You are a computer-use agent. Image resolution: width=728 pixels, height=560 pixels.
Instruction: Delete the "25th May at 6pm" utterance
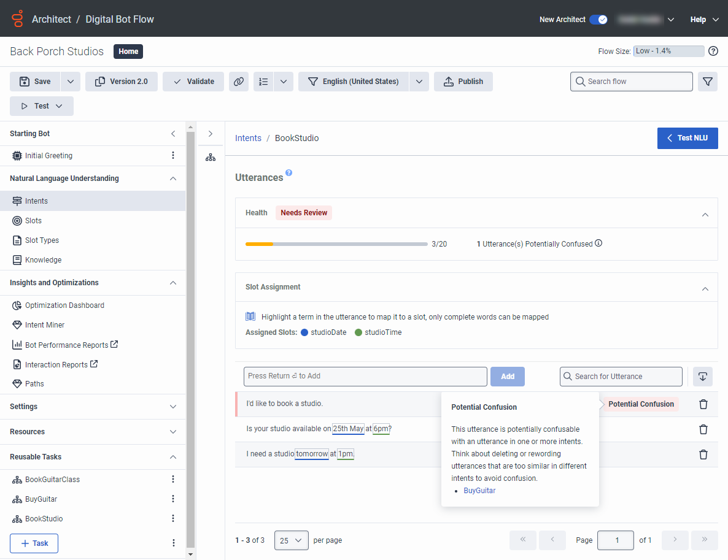point(703,429)
